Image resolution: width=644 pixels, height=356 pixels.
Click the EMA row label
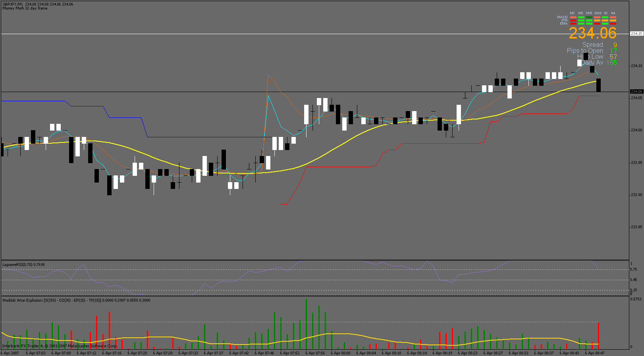[564, 23]
